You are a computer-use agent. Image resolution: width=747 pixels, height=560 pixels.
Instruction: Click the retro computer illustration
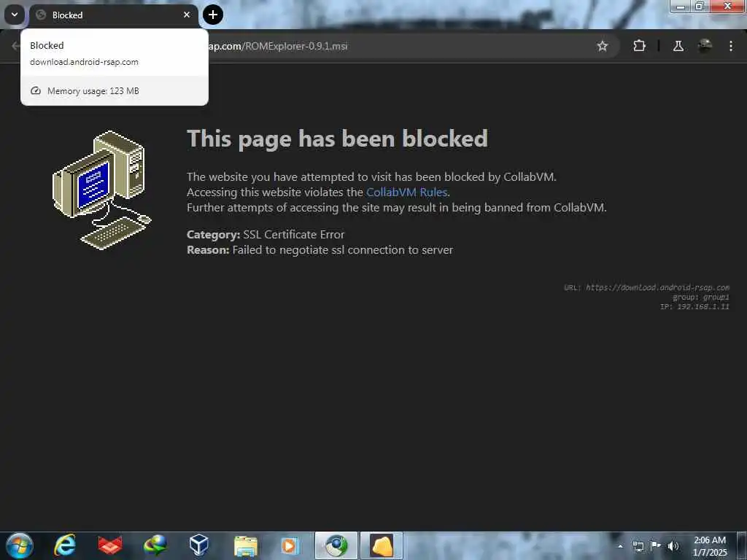coord(102,190)
